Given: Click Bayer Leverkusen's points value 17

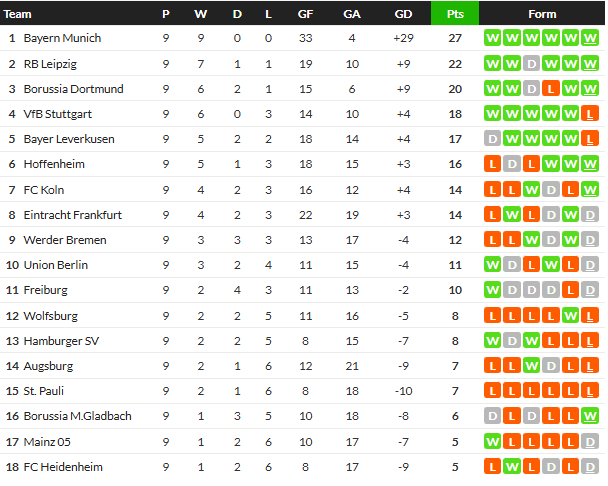Looking at the screenshot, I should coord(454,139).
